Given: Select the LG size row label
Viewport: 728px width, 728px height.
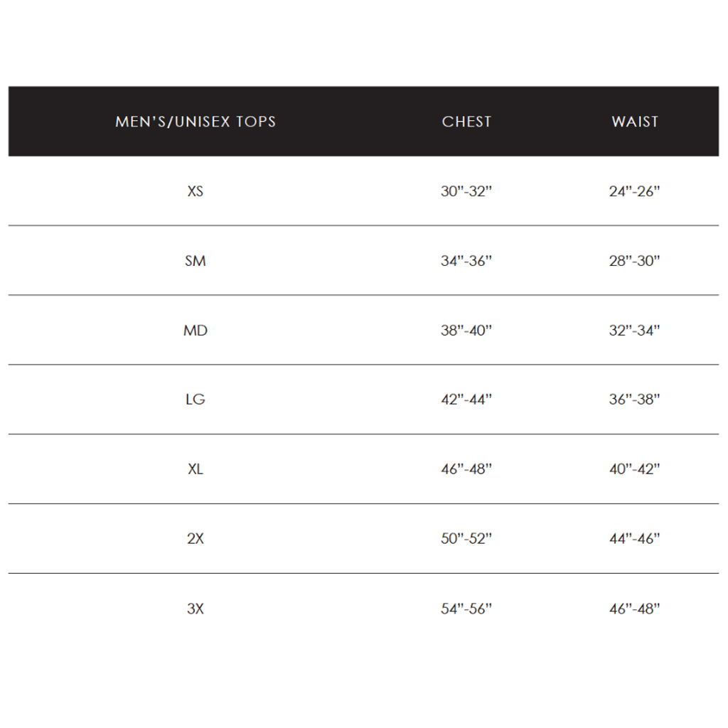Looking at the screenshot, I should (196, 400).
